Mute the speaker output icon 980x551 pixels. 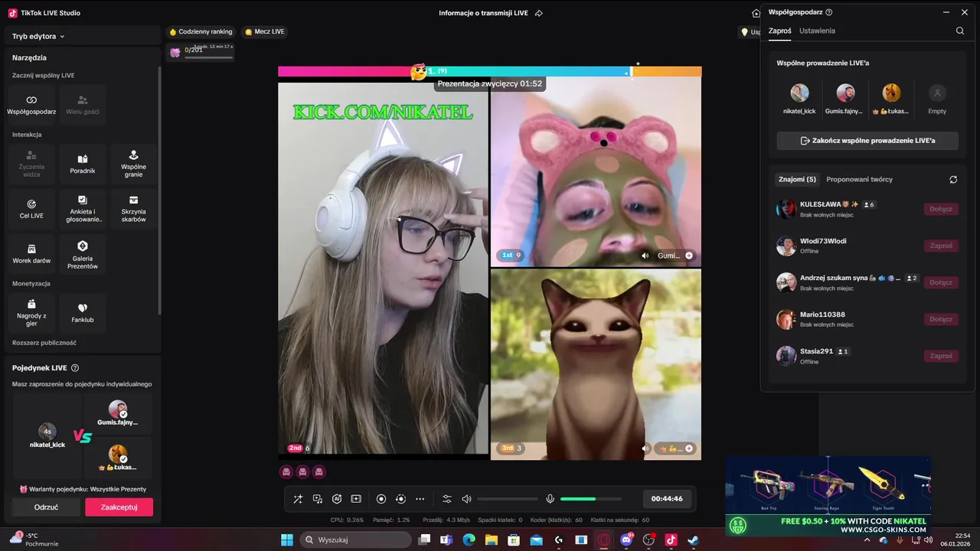(466, 499)
